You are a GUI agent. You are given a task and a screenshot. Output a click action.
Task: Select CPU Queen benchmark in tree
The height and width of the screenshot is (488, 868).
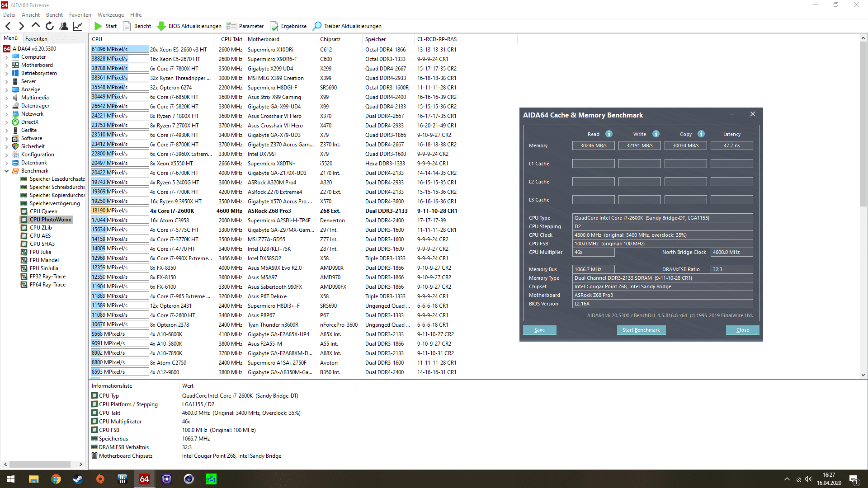coord(43,211)
